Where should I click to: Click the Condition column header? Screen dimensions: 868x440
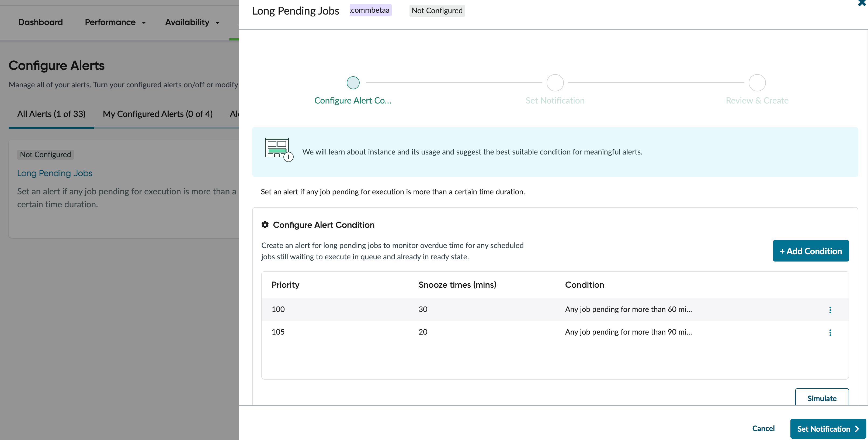point(585,284)
